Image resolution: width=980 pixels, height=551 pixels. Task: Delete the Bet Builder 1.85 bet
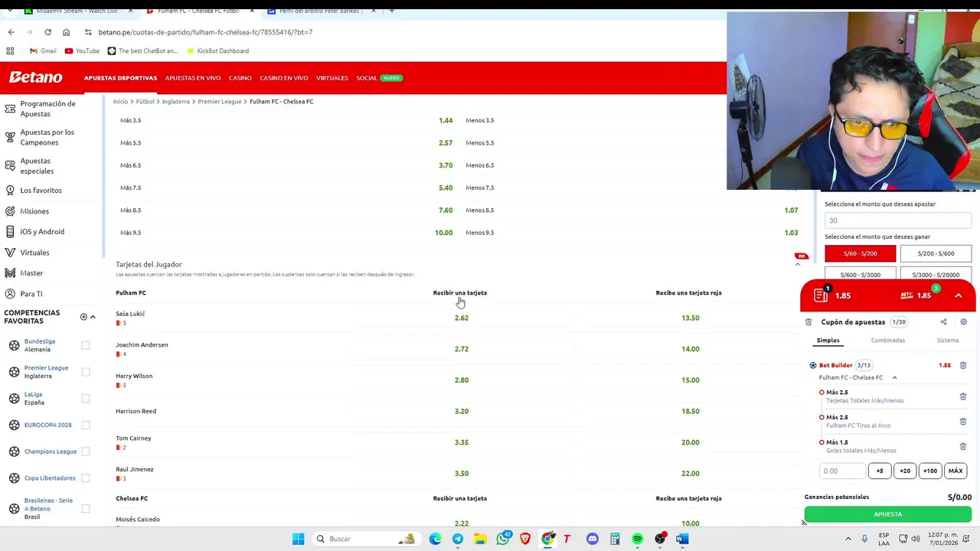tap(963, 366)
